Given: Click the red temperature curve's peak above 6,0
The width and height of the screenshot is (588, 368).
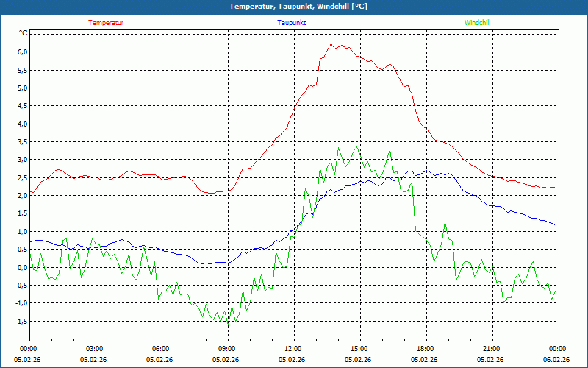Looking at the screenshot, I should [330, 44].
